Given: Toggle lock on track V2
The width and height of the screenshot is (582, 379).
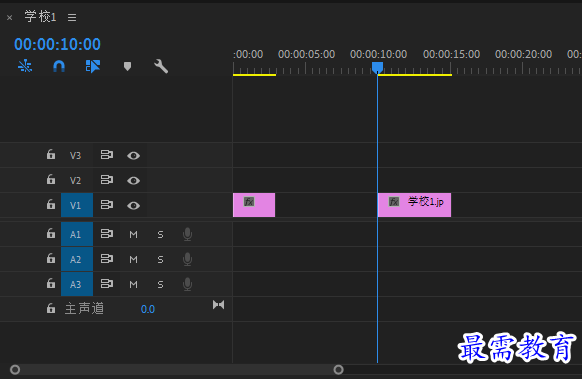Looking at the screenshot, I should click(51, 180).
